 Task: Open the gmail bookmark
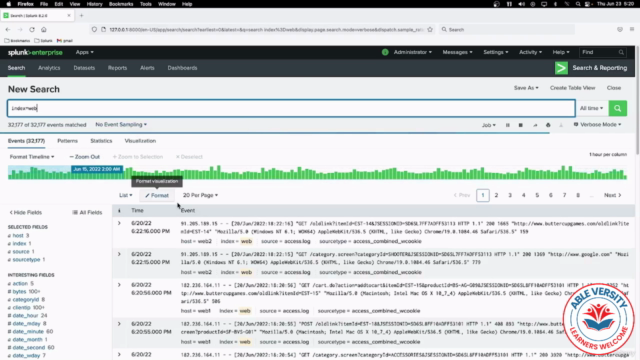click(64, 41)
